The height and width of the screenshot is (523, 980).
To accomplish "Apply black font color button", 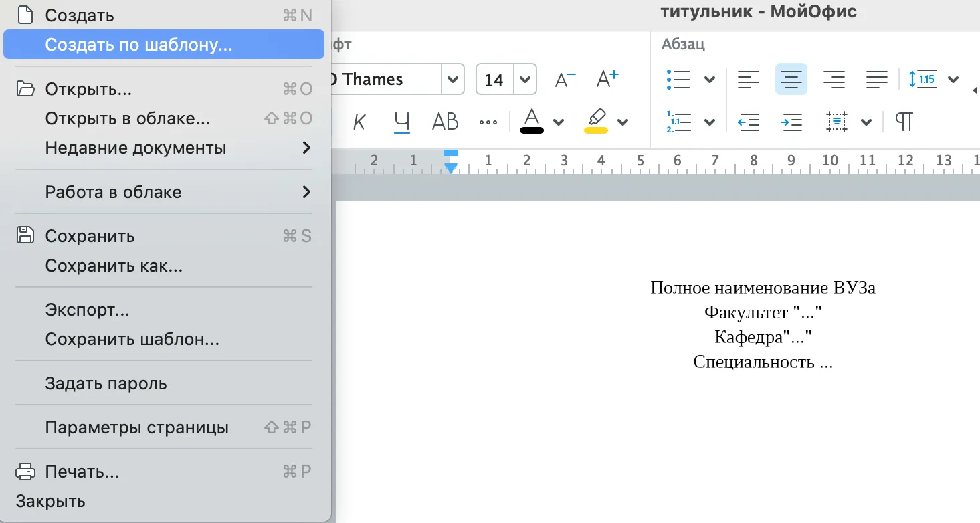I will 532,121.
